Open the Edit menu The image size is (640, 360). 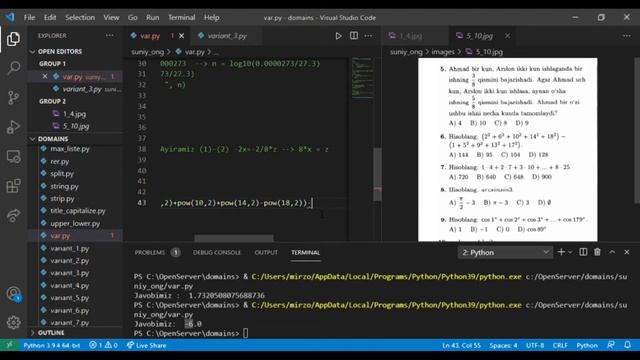50,18
